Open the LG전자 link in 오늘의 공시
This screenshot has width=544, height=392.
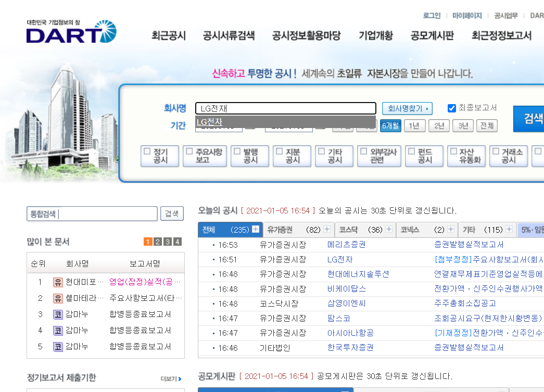tap(339, 259)
